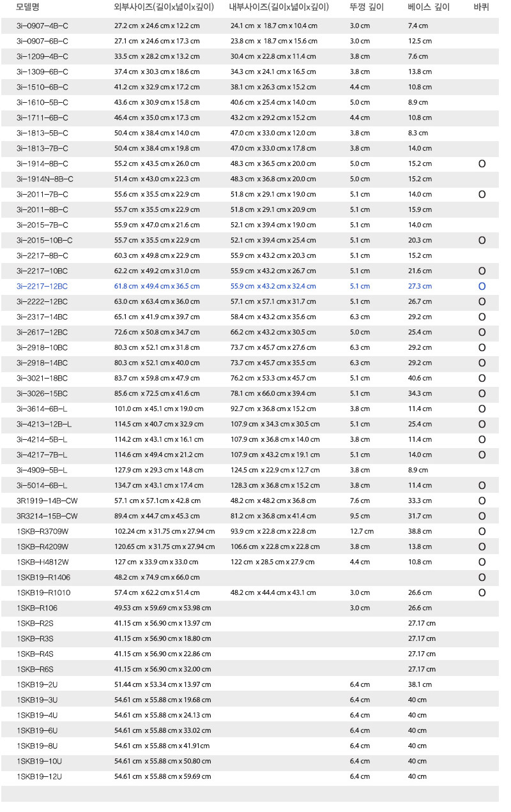Click the wheel O mark for 3i-1914-8B-C
The width and height of the screenshot is (511, 812).
coord(482,164)
